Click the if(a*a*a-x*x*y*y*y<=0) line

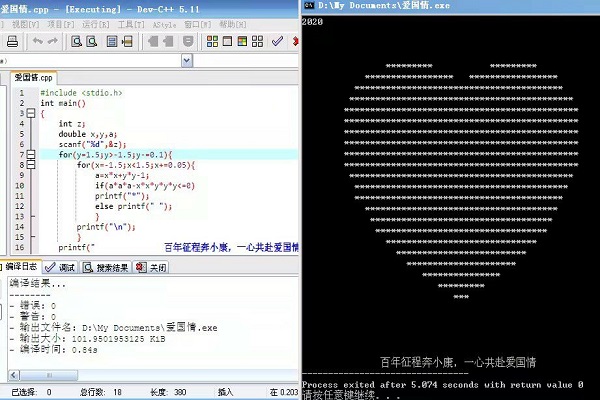click(x=145, y=186)
